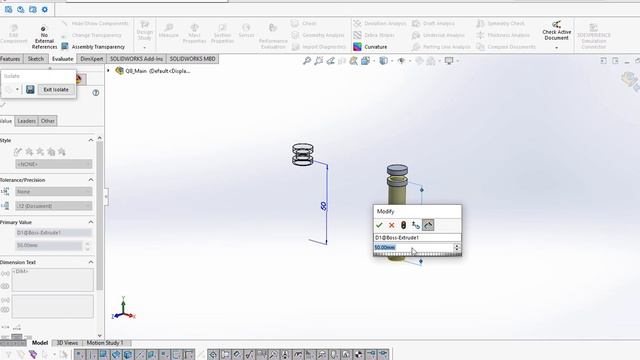640x360 pixels.
Task: Switch to the Features tab
Action: (x=10, y=59)
